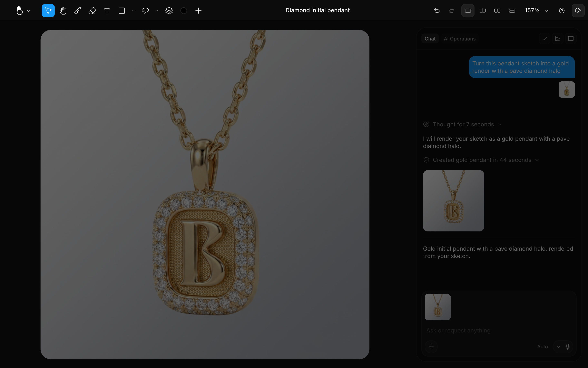Screen dimensions: 588x368
Task: Open the generated gold pendant thumbnail in chat
Action: [x=454, y=201]
